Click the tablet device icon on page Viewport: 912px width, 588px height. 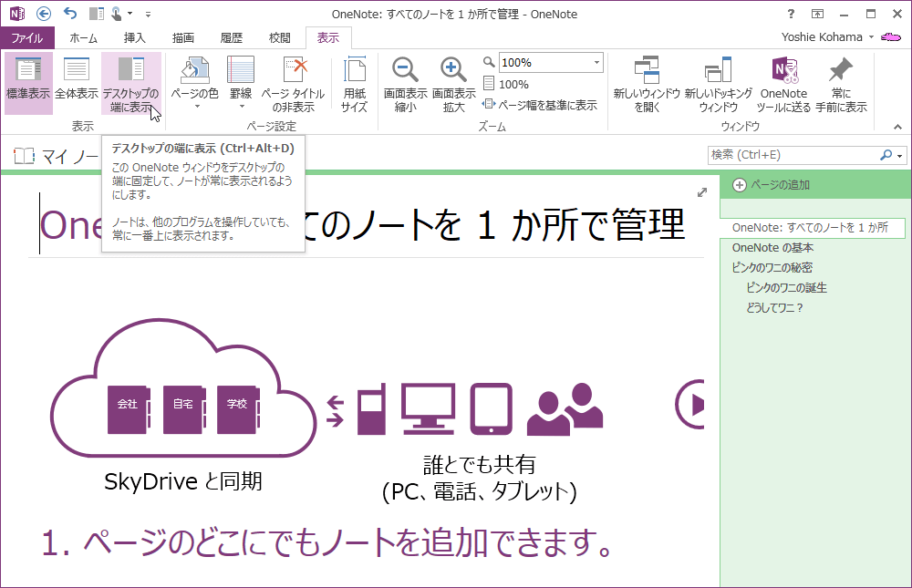(491, 408)
